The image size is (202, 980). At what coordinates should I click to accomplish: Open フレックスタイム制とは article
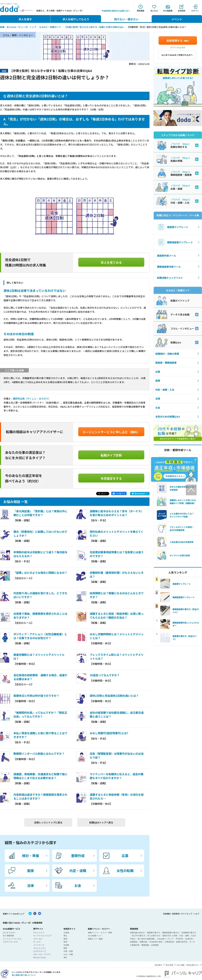pos(117,656)
